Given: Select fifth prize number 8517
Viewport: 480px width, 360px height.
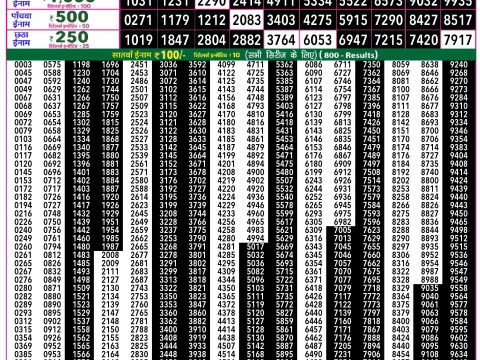Looking at the screenshot, I should pyautogui.click(x=458, y=20).
